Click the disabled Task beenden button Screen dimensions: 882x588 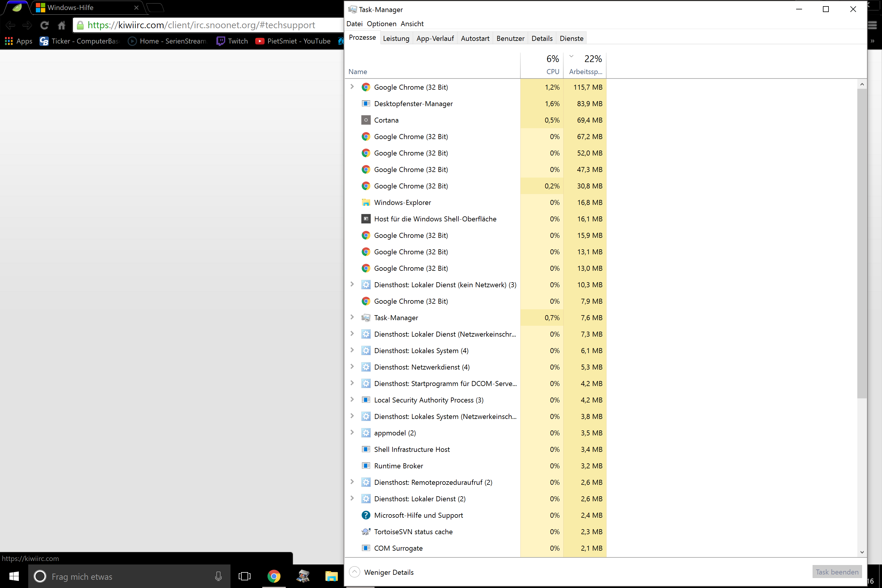837,572
